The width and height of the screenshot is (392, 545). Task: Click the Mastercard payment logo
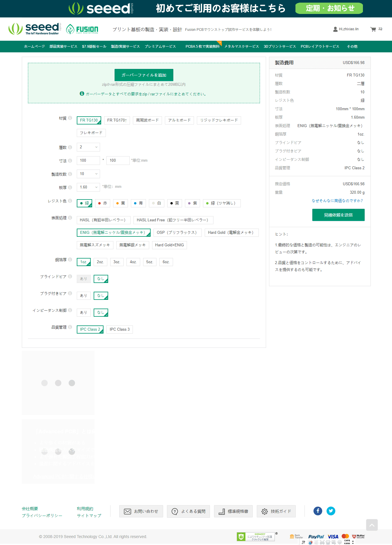(345, 536)
